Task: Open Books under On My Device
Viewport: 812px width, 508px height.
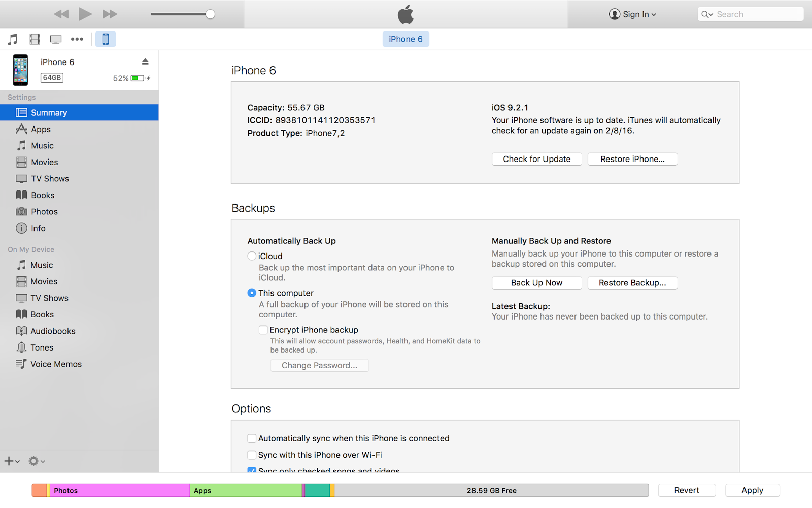Action: point(79,314)
